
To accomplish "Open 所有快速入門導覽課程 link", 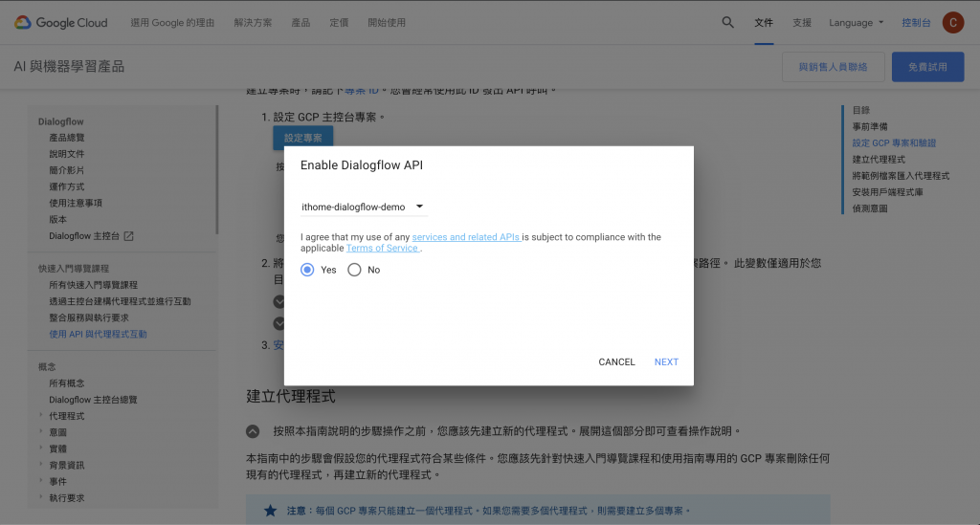I will pyautogui.click(x=93, y=285).
